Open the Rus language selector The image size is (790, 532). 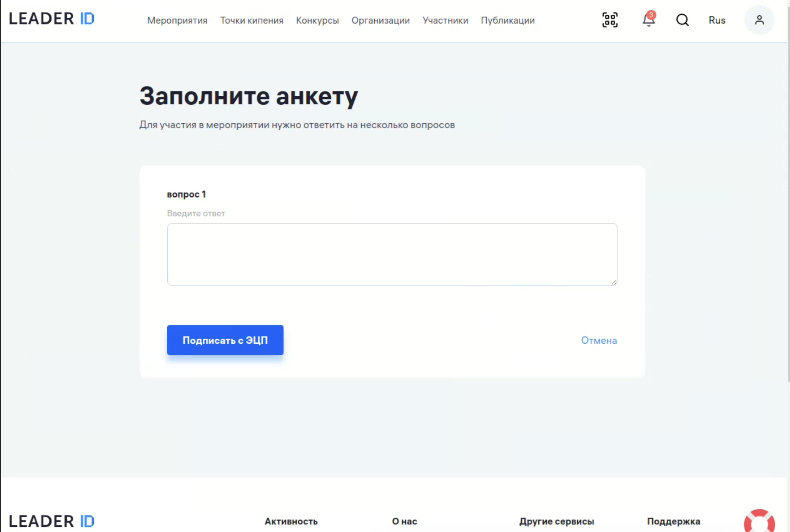[x=717, y=20]
